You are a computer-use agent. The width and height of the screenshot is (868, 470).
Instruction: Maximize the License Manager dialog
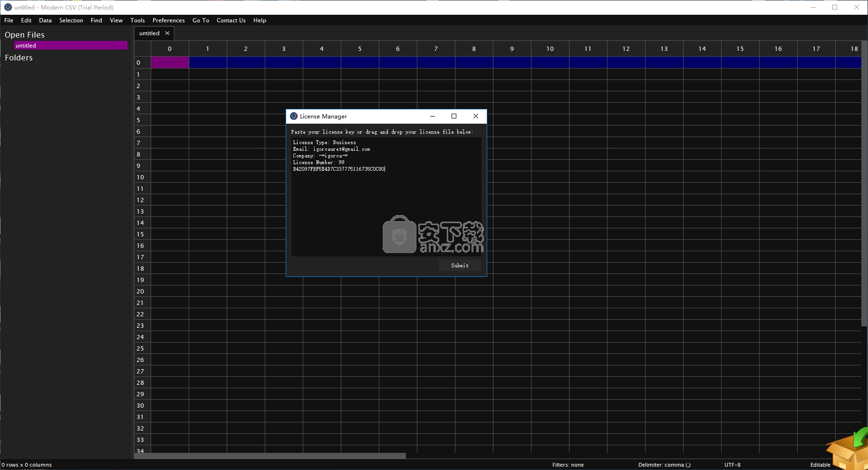pos(454,116)
